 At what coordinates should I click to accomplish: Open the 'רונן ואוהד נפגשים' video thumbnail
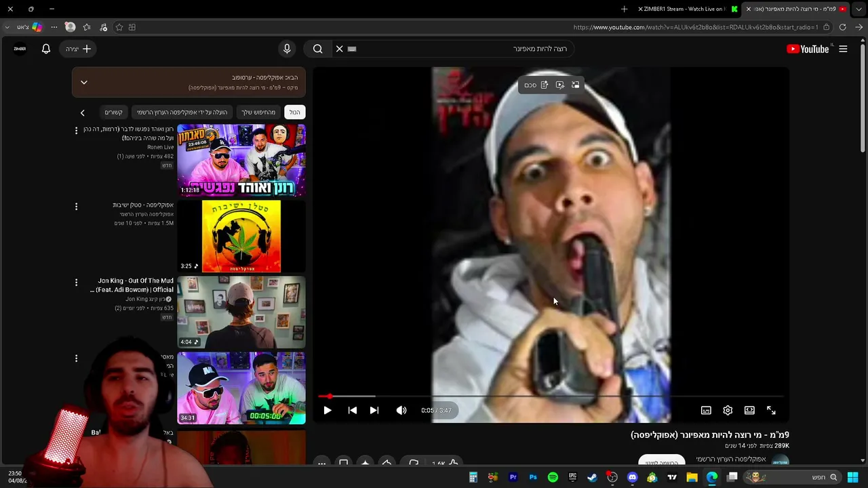(x=241, y=160)
